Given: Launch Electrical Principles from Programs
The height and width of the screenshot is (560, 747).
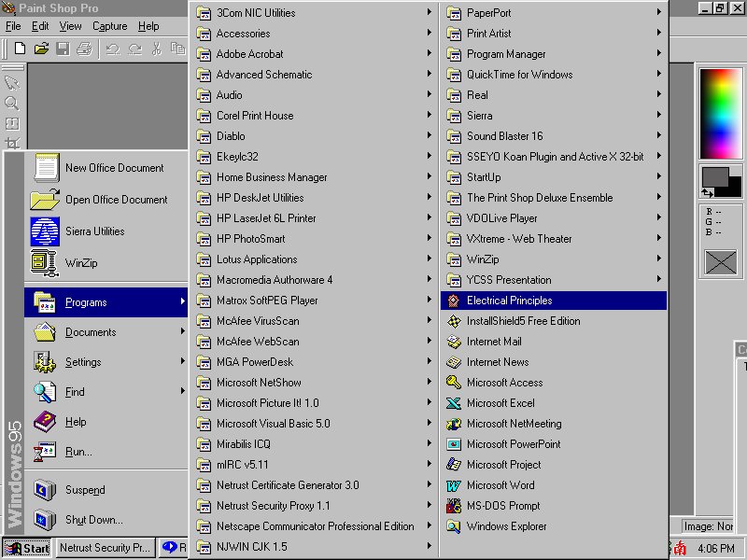Looking at the screenshot, I should (x=509, y=301).
